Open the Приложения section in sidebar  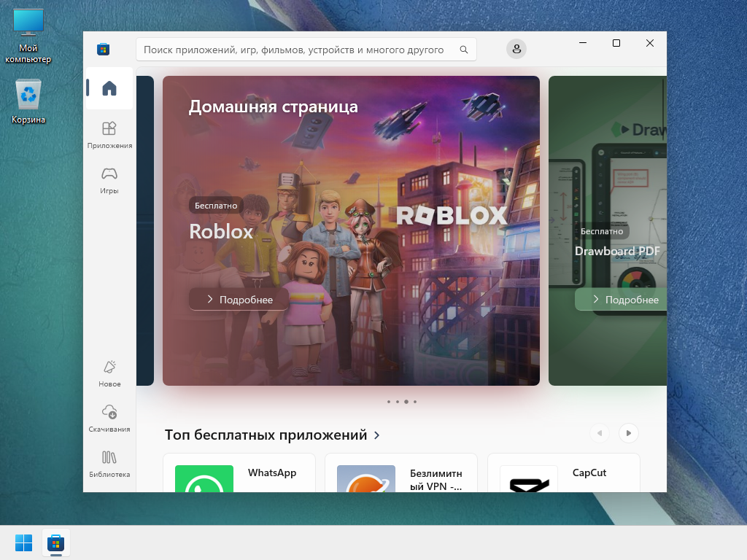click(x=109, y=135)
